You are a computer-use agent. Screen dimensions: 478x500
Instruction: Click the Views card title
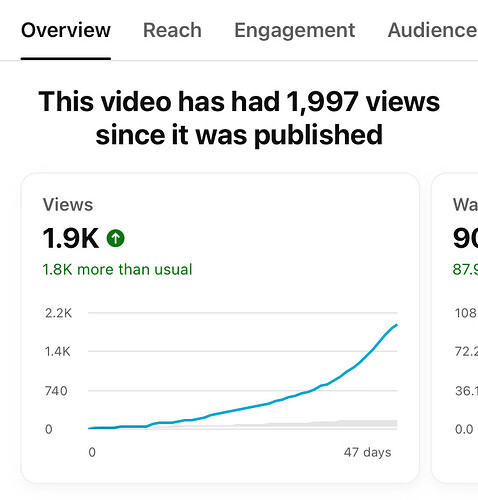tap(68, 204)
